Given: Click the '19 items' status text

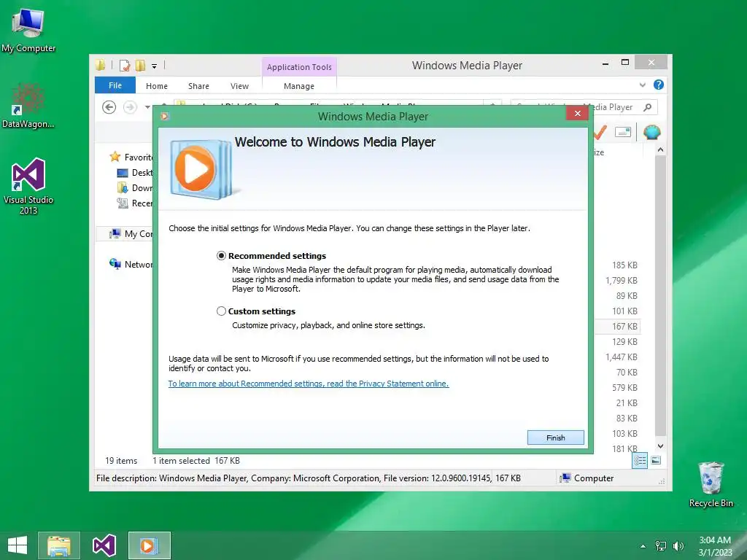Looking at the screenshot, I should 121,461.
